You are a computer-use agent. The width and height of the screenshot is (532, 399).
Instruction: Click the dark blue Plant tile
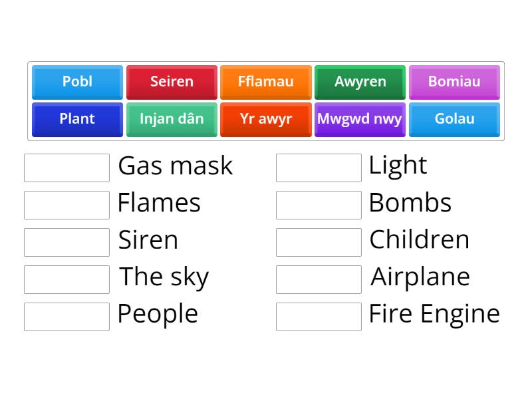click(x=77, y=119)
